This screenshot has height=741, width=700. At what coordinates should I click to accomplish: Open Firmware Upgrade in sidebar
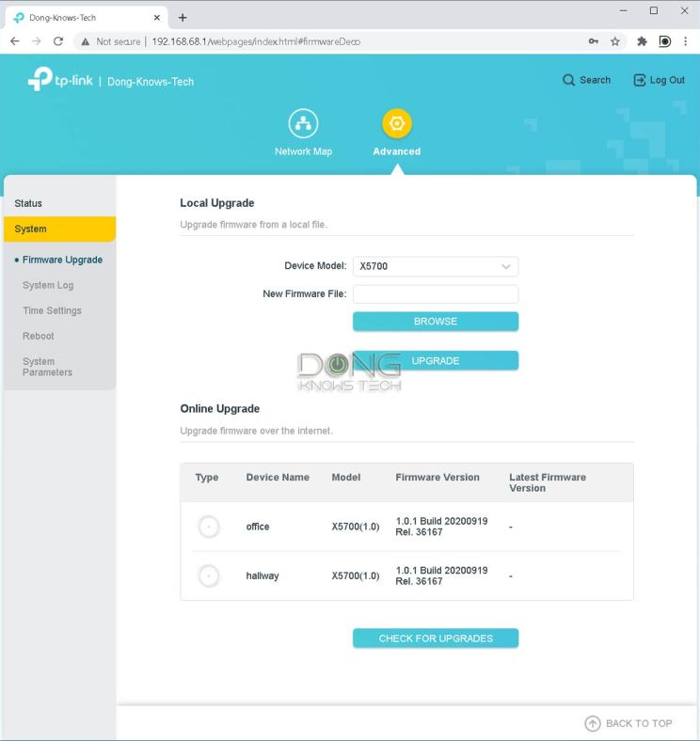click(x=62, y=260)
